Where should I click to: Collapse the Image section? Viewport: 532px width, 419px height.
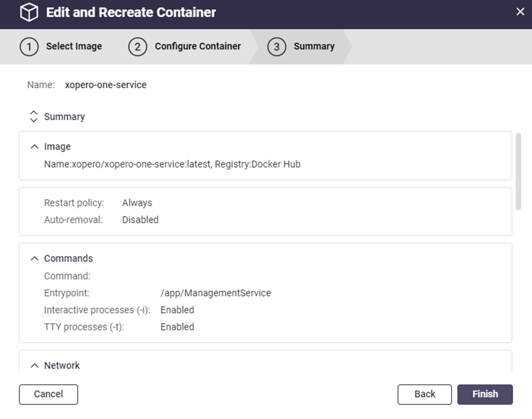[x=35, y=147]
